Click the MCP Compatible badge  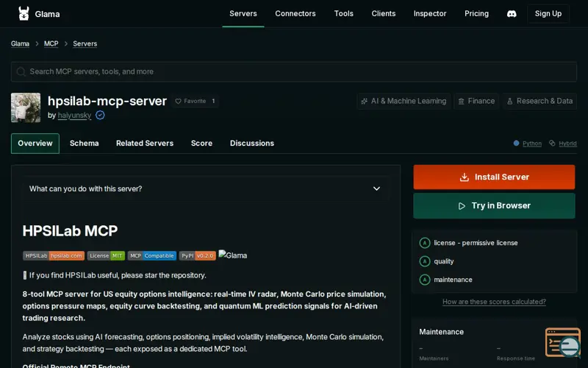tap(152, 255)
